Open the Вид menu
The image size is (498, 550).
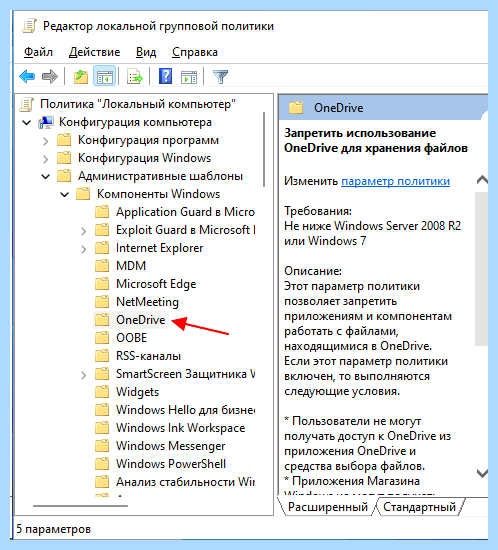[146, 52]
